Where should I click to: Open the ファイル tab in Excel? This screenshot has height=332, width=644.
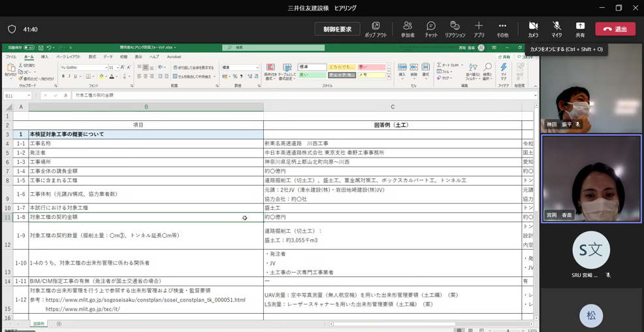pyautogui.click(x=11, y=57)
